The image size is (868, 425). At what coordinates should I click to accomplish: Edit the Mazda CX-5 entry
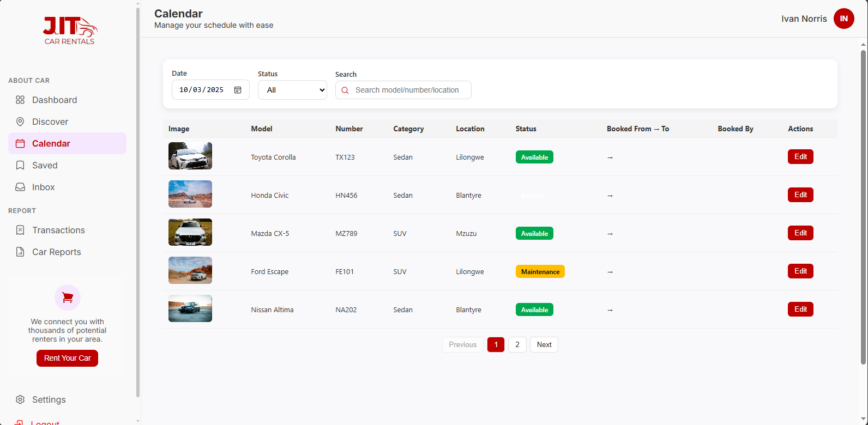point(800,233)
